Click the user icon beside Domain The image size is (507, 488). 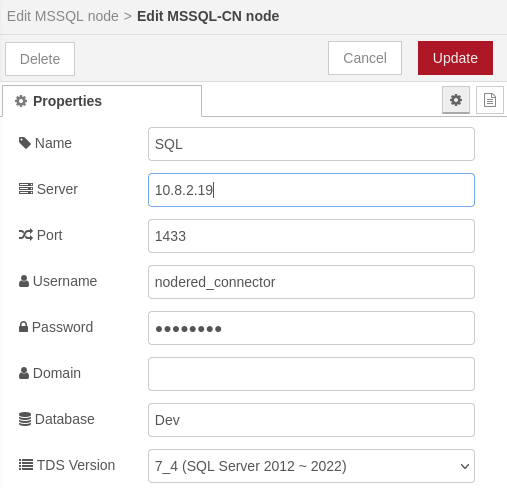click(24, 373)
